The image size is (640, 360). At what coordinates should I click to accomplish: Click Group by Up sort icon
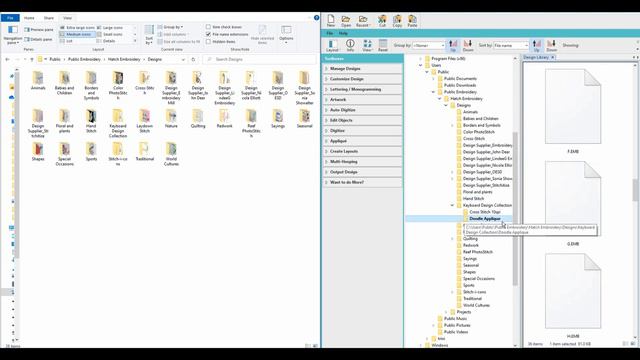coord(453,44)
